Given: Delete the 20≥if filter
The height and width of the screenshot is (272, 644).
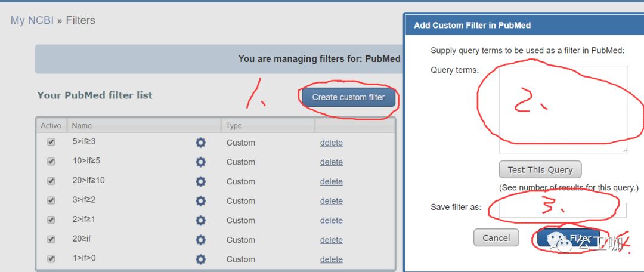Looking at the screenshot, I should [332, 240].
